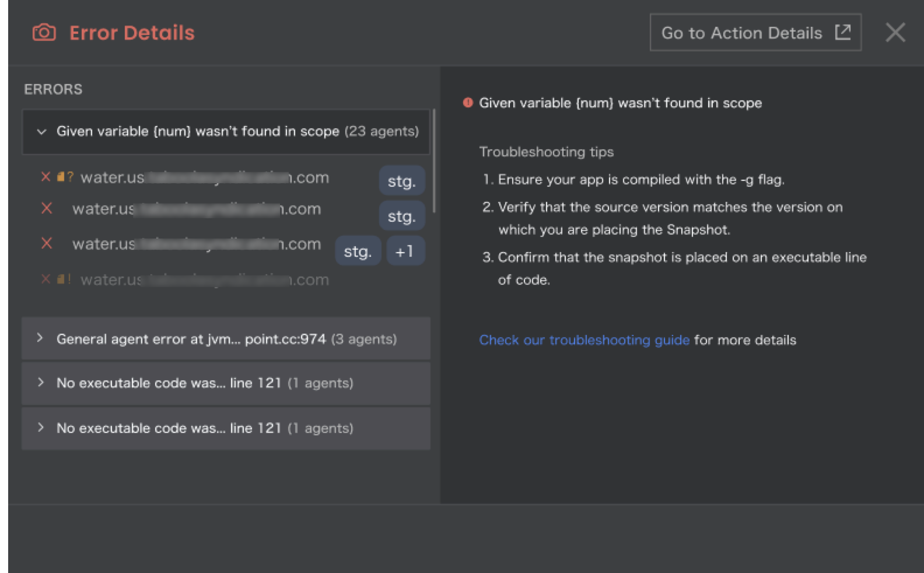
Task: Click the external-link icon in Go to Action Details
Action: 843,32
